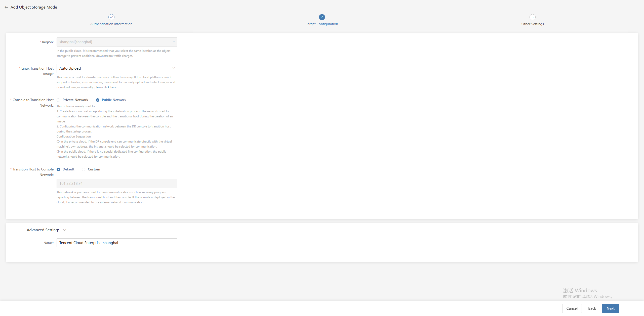The width and height of the screenshot is (644, 316).
Task: Open the Region dropdown showing shanghai
Action: click(117, 42)
